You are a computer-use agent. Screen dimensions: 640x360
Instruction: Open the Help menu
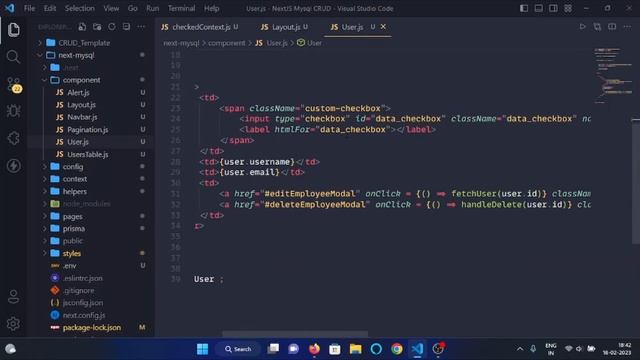[211, 8]
